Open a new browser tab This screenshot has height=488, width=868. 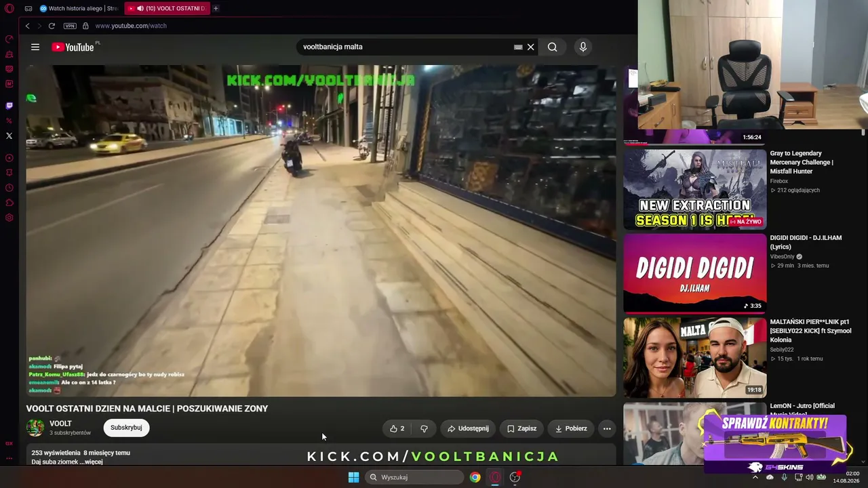click(216, 8)
